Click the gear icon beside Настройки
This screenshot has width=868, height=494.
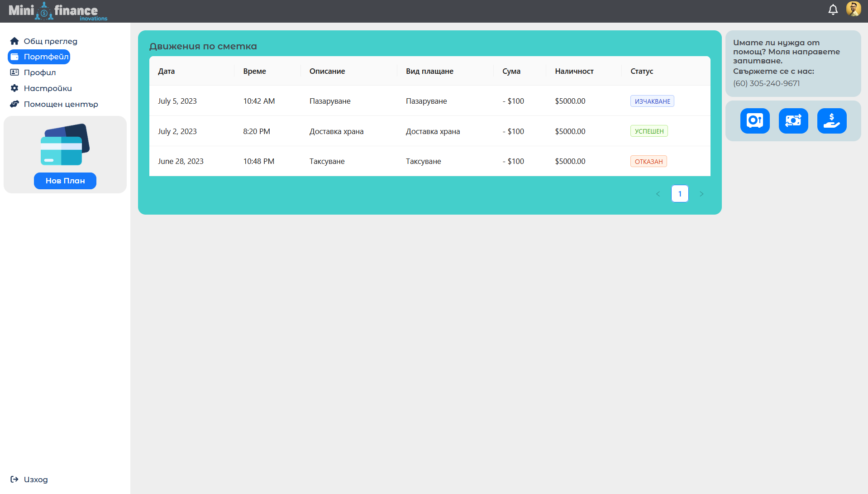(x=14, y=88)
